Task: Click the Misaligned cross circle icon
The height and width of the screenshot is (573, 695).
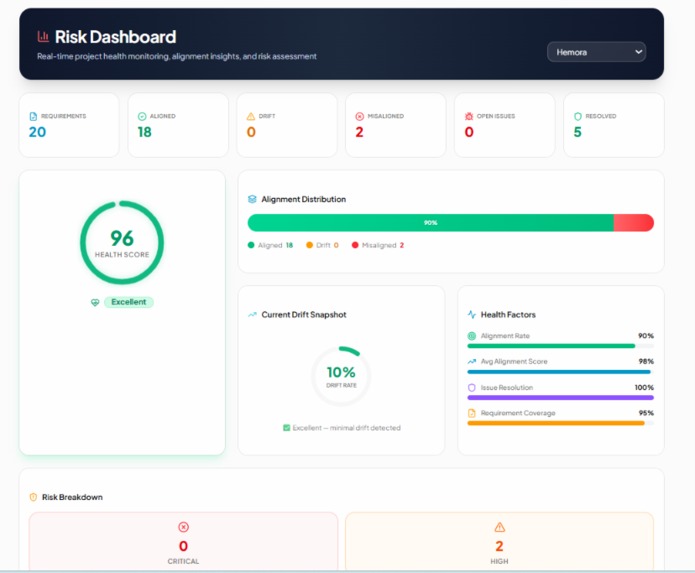Action: (x=359, y=116)
